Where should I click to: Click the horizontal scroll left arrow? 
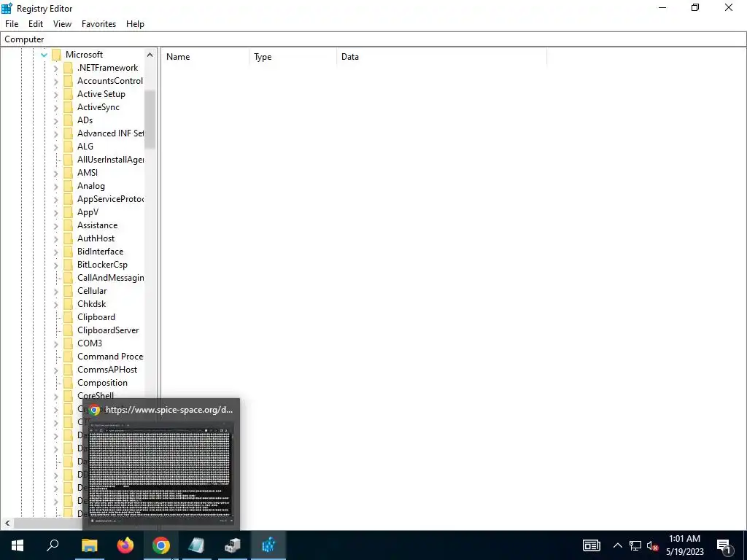[7, 523]
